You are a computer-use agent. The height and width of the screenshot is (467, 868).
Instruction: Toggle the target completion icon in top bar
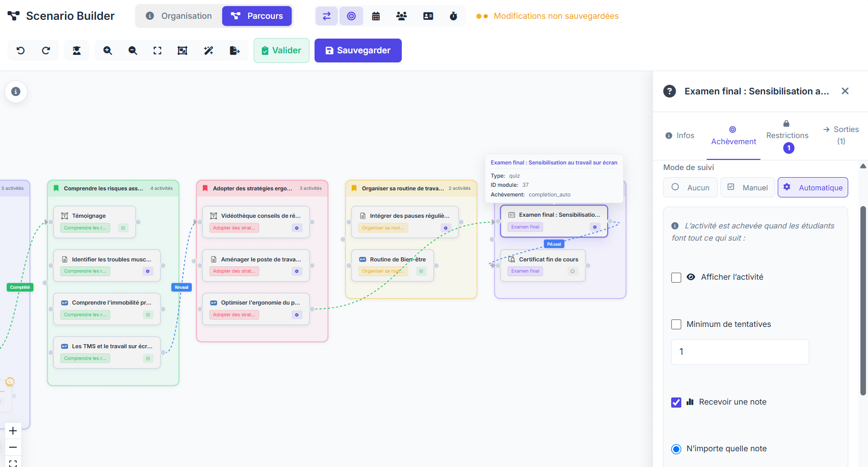pyautogui.click(x=351, y=16)
